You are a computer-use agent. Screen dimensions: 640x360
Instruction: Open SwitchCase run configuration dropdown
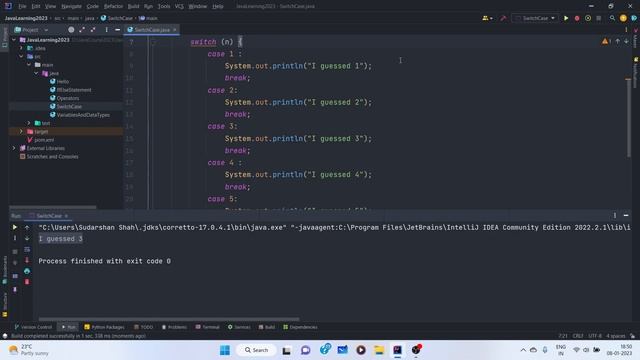click(x=535, y=18)
